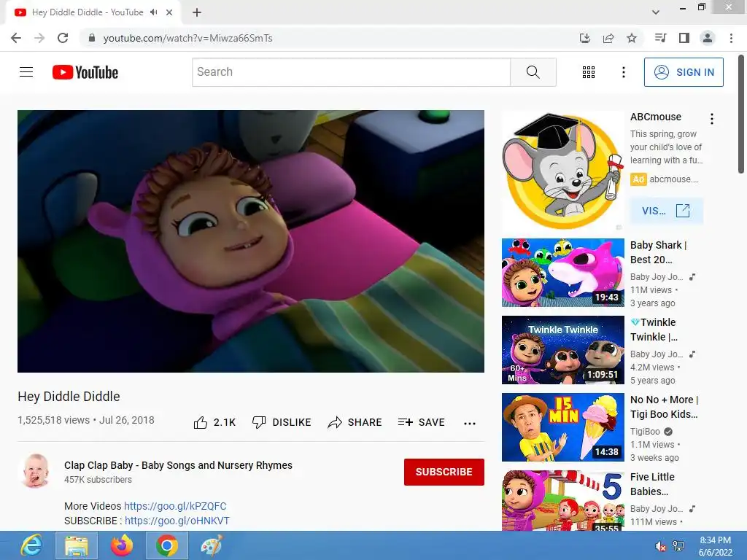Open Twinkle Twinkle video thumbnail

[x=562, y=350]
